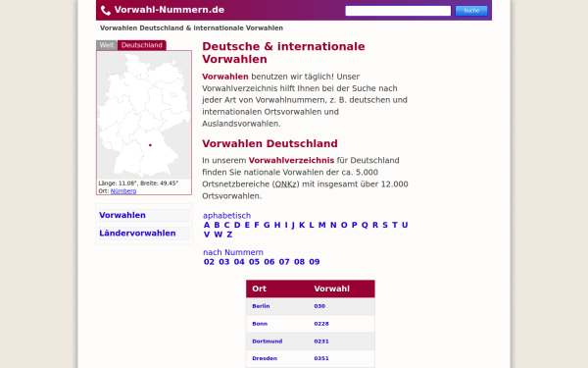Screen dimensions: 588x368
Task: Open area codes starting with 07
Action: [x=284, y=262]
